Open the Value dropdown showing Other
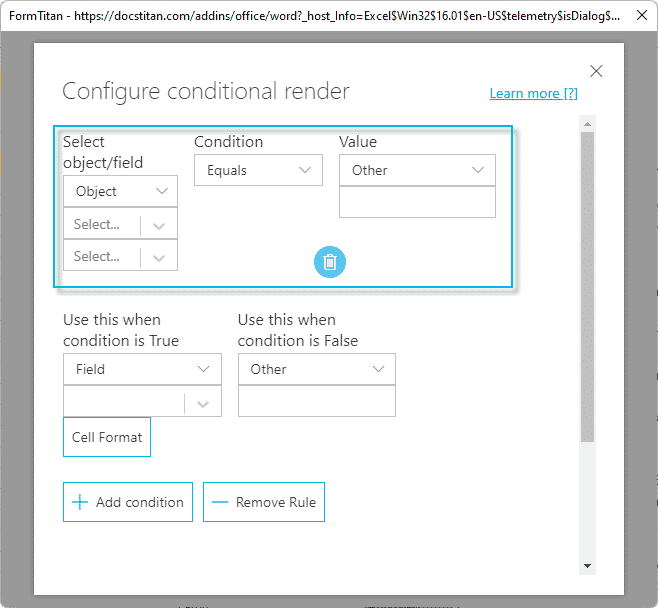 pyautogui.click(x=417, y=170)
